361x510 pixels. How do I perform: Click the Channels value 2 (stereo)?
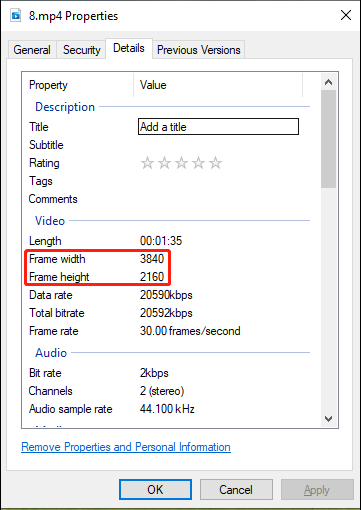[162, 391]
